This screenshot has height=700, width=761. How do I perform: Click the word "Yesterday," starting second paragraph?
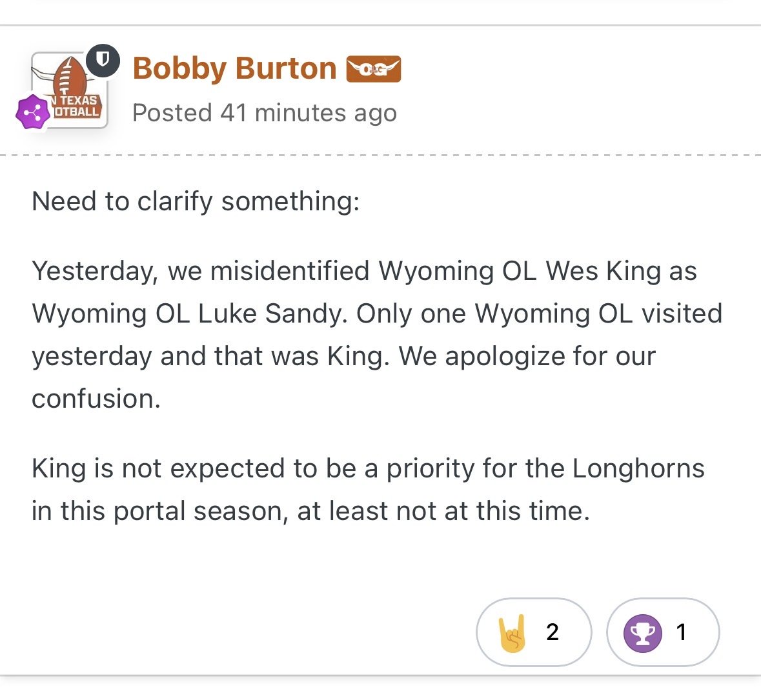94,271
